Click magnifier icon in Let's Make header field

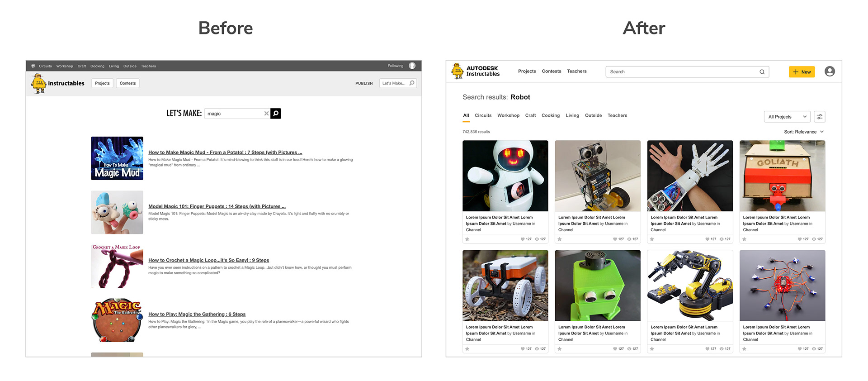tap(412, 83)
